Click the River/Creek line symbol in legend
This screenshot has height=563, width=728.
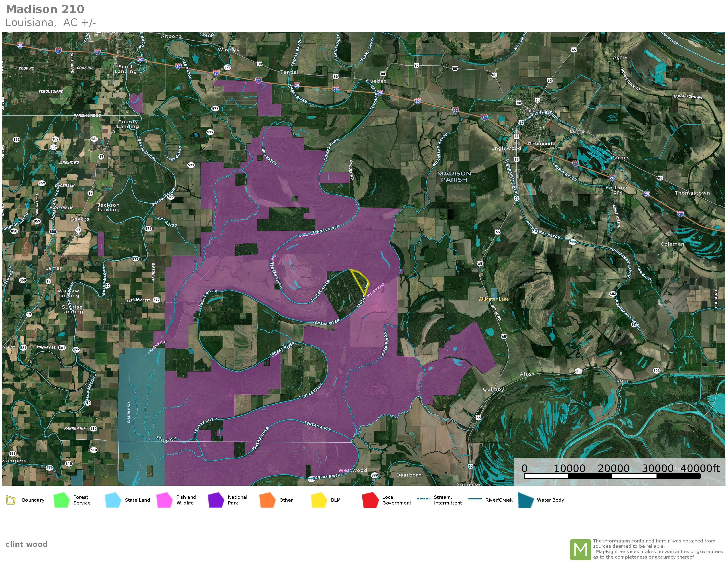click(475, 499)
